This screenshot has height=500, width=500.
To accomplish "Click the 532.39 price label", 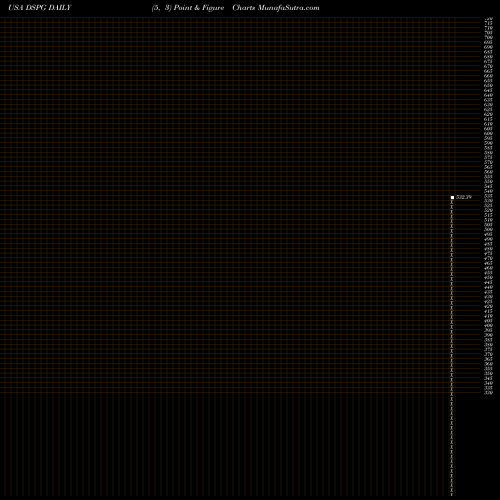I will (x=464, y=197).
